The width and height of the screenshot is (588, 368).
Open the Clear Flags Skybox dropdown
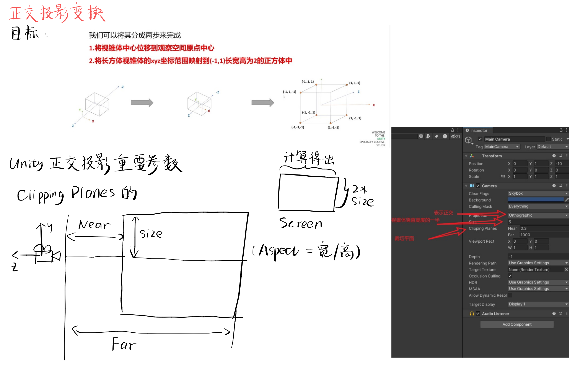(538, 193)
